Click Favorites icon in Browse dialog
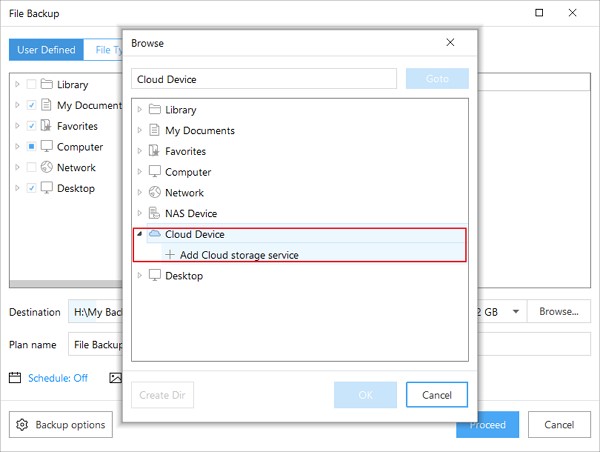This screenshot has width=600, height=452. pyautogui.click(x=154, y=151)
